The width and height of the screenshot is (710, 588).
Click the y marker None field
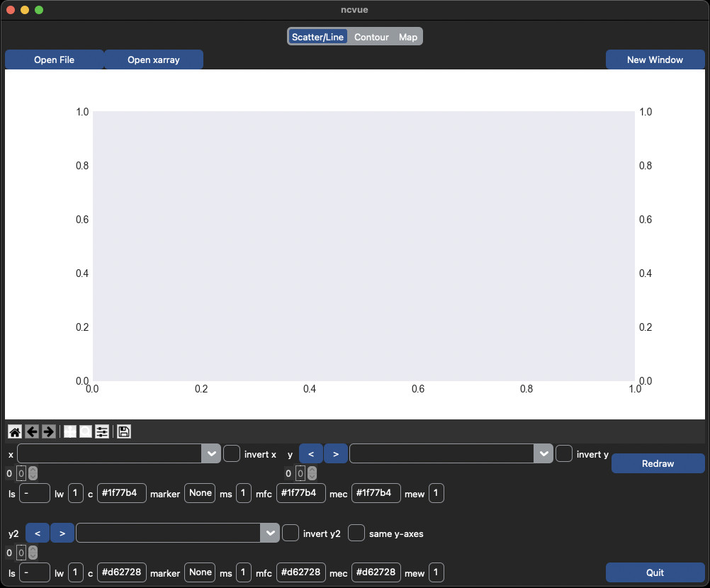pyautogui.click(x=200, y=493)
